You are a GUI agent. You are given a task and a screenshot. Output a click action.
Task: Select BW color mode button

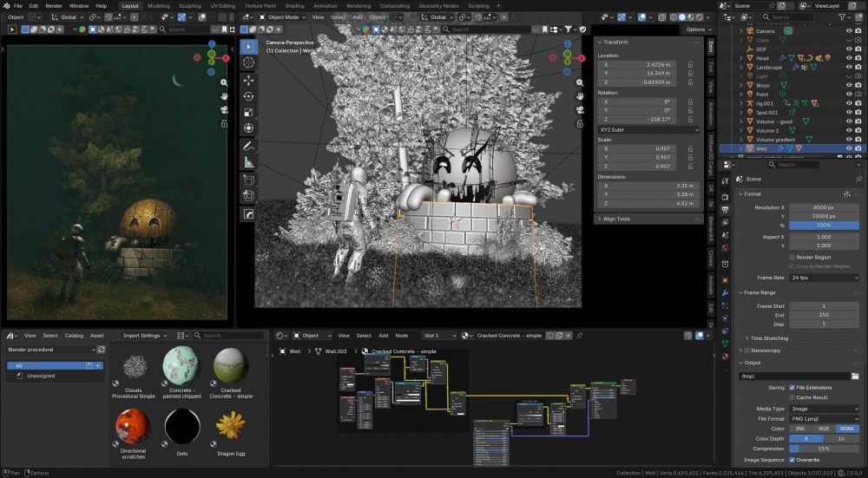coord(800,429)
